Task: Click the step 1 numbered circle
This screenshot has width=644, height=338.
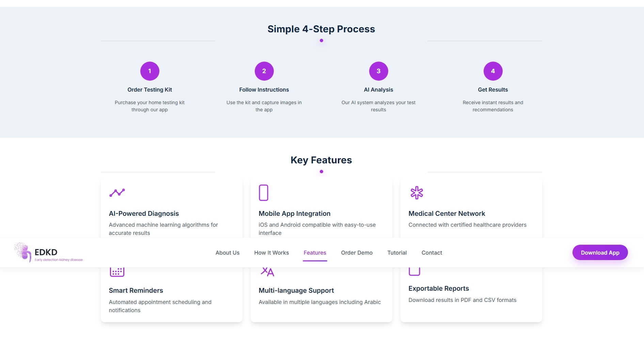Action: tap(150, 71)
